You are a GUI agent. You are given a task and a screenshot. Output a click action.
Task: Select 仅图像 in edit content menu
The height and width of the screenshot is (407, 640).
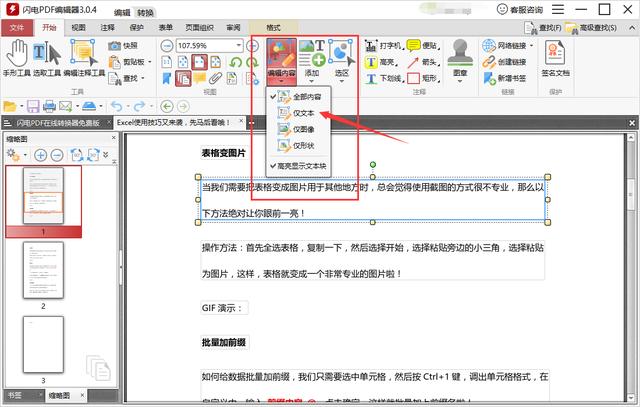(x=298, y=129)
